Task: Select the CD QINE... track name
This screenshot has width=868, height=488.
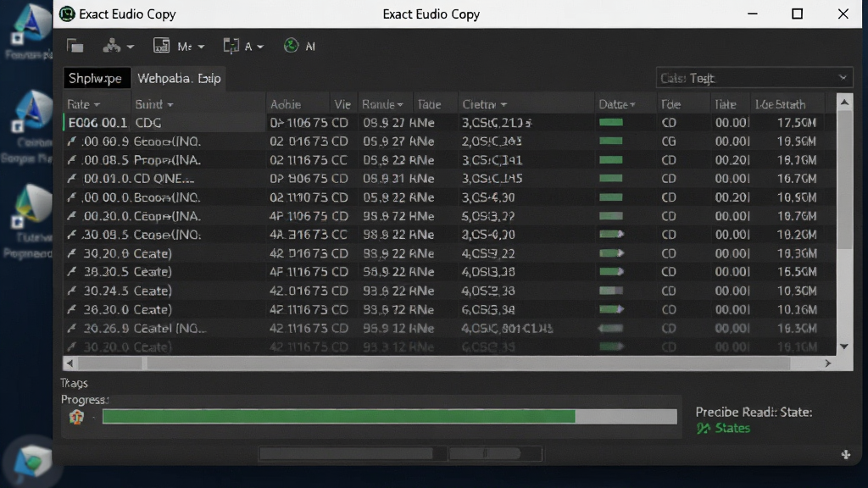Action: pos(164,179)
